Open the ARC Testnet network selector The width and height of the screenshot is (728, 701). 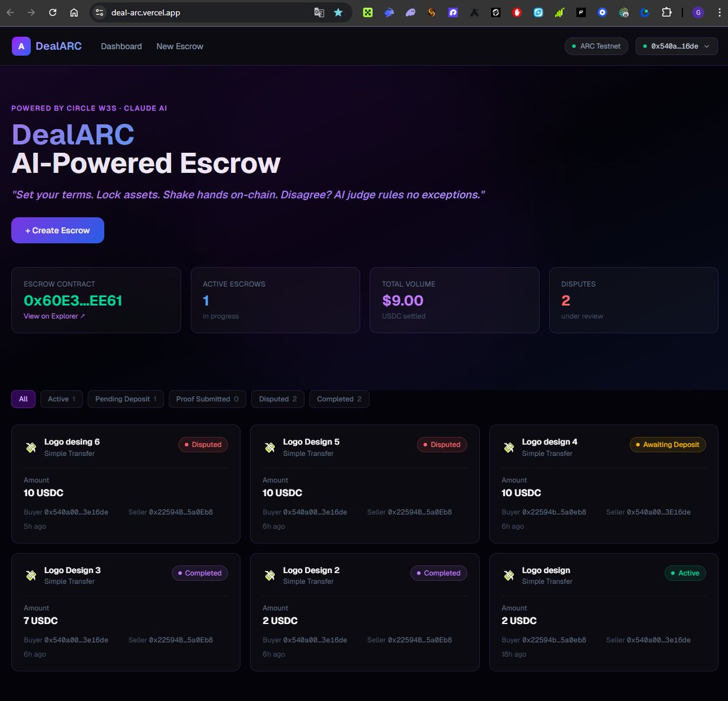pyautogui.click(x=596, y=46)
